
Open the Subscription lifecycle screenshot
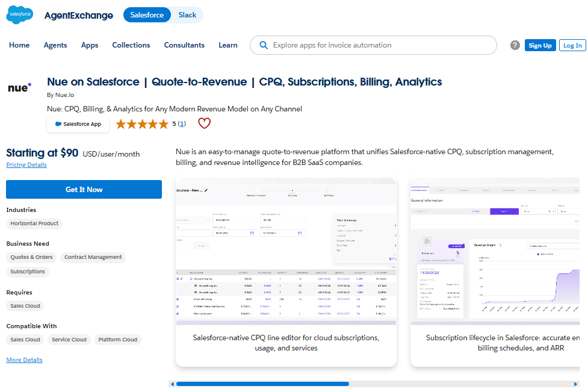coord(495,251)
